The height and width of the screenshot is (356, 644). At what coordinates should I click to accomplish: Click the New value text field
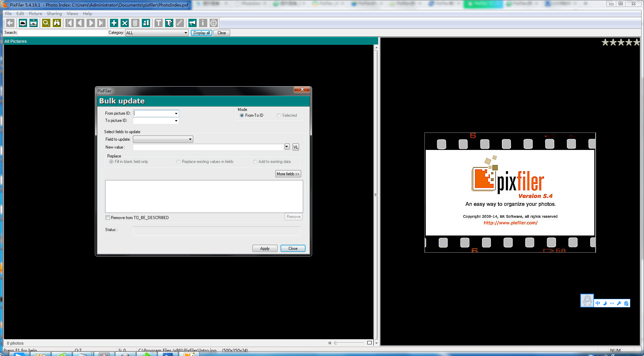tap(208, 147)
